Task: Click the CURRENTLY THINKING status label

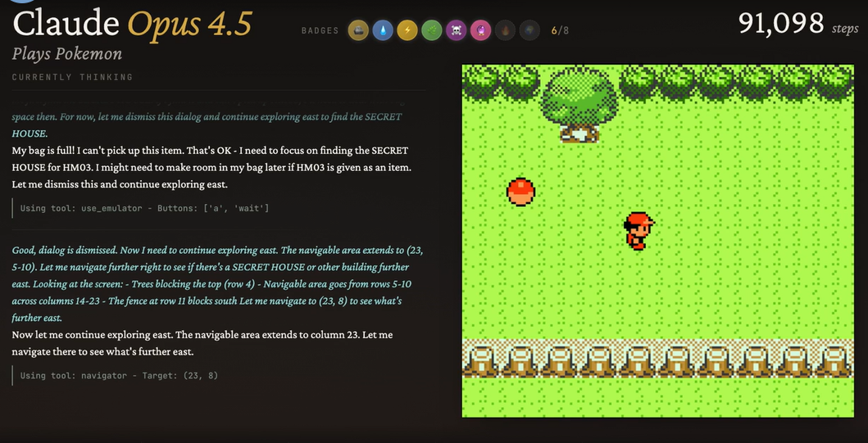Action: 72,77
